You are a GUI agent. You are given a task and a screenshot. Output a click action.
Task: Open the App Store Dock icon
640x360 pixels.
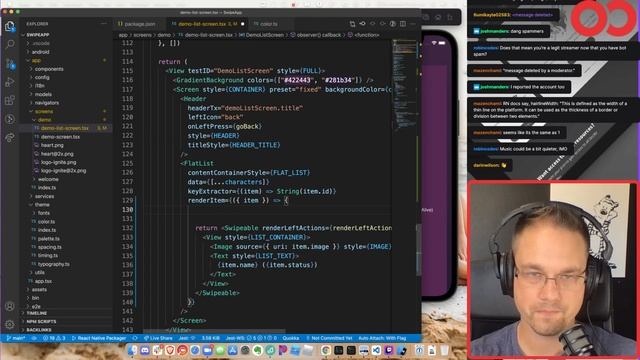coord(233,350)
